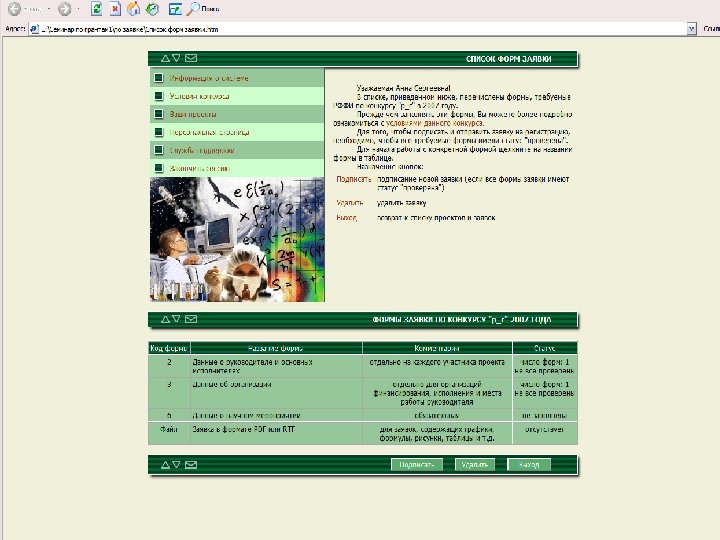Click the Код формы column header
Viewport: 720px width, 540px height.
point(169,348)
